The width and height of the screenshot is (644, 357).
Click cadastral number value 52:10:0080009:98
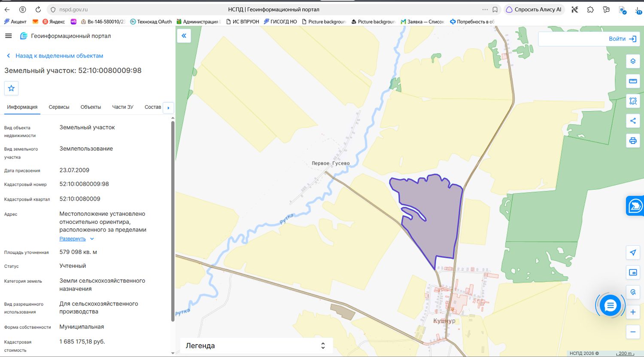click(84, 184)
